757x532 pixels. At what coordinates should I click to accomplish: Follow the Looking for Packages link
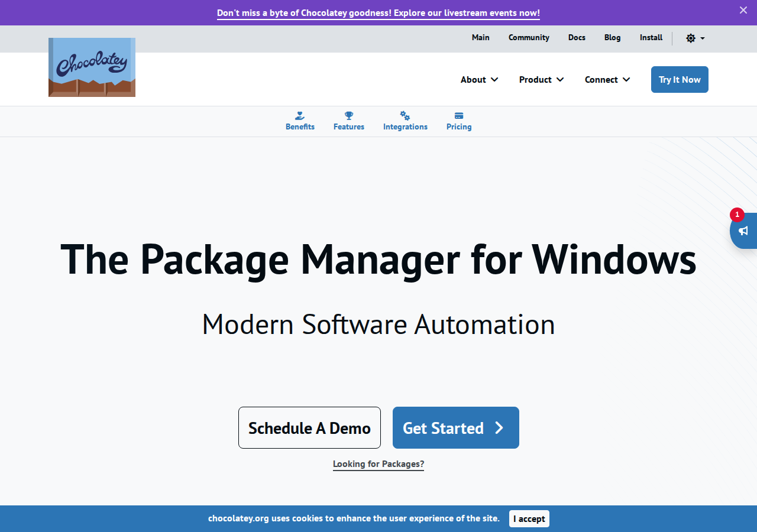(x=378, y=464)
